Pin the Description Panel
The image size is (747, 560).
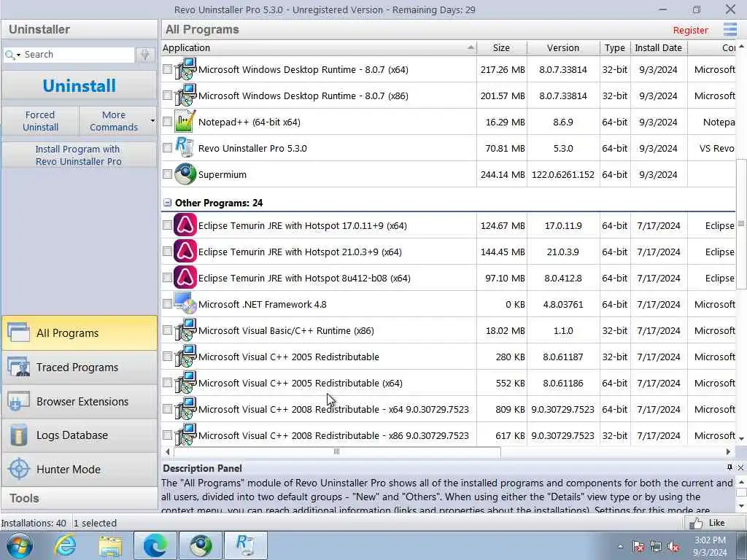[x=729, y=467]
